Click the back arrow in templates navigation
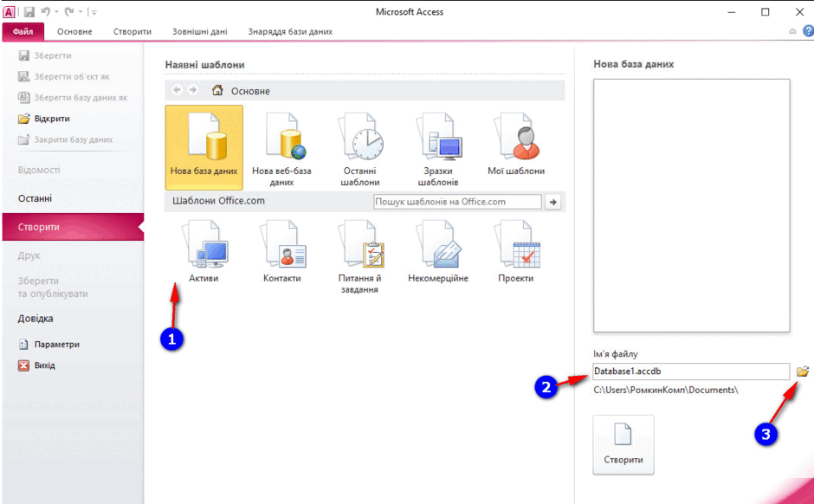 click(177, 90)
